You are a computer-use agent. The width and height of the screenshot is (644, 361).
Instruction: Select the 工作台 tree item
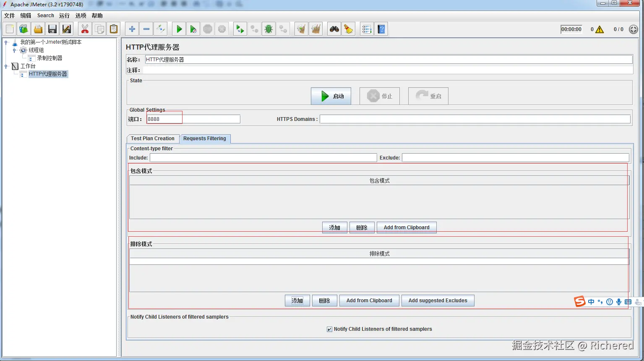(28, 66)
